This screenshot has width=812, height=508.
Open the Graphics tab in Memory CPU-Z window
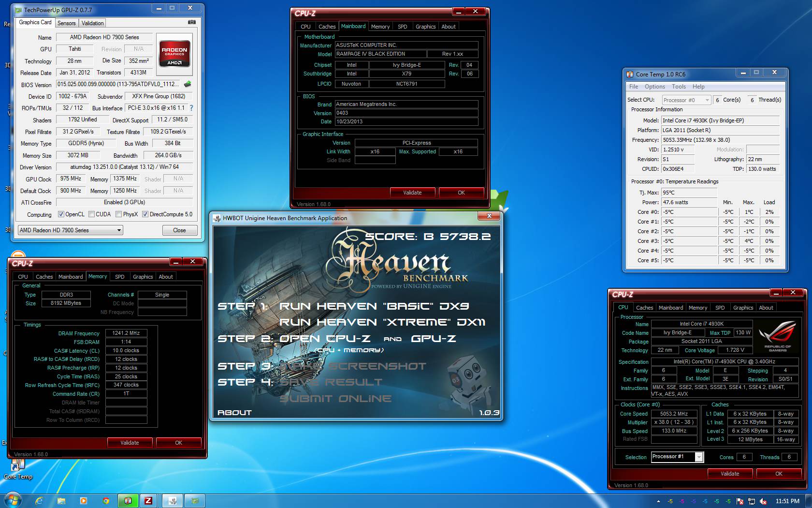pyautogui.click(x=143, y=277)
